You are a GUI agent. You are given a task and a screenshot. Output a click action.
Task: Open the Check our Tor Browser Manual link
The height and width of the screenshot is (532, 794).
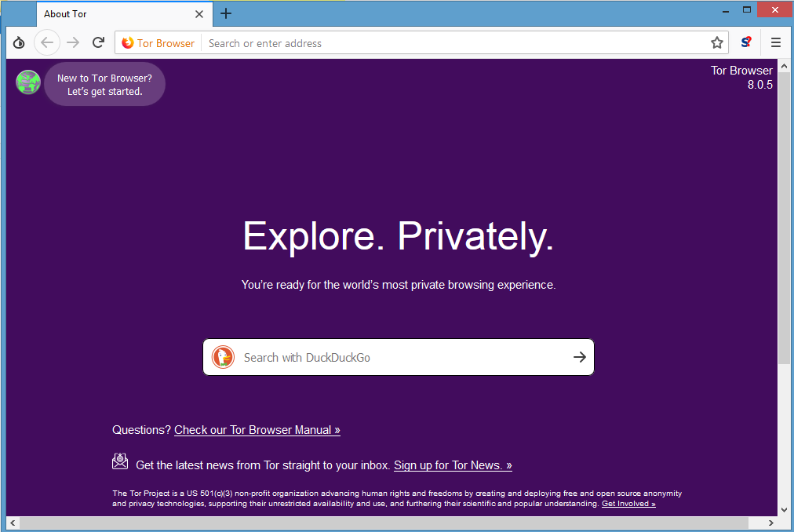coord(257,430)
